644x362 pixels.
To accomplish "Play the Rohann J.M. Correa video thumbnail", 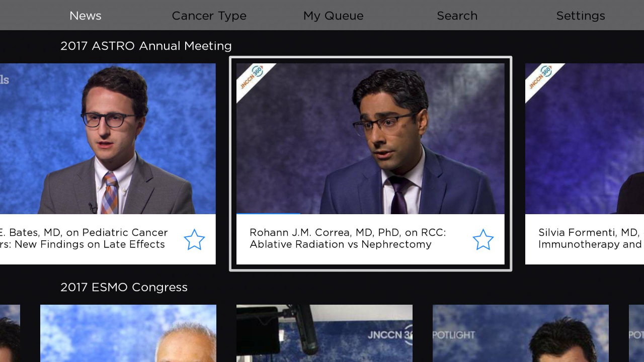I will coord(370,138).
